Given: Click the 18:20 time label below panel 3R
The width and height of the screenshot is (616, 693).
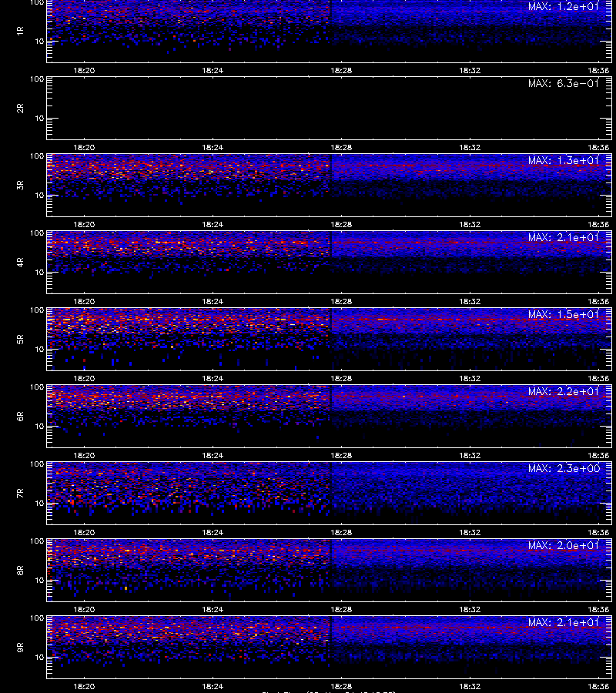Looking at the screenshot, I should tap(84, 225).
